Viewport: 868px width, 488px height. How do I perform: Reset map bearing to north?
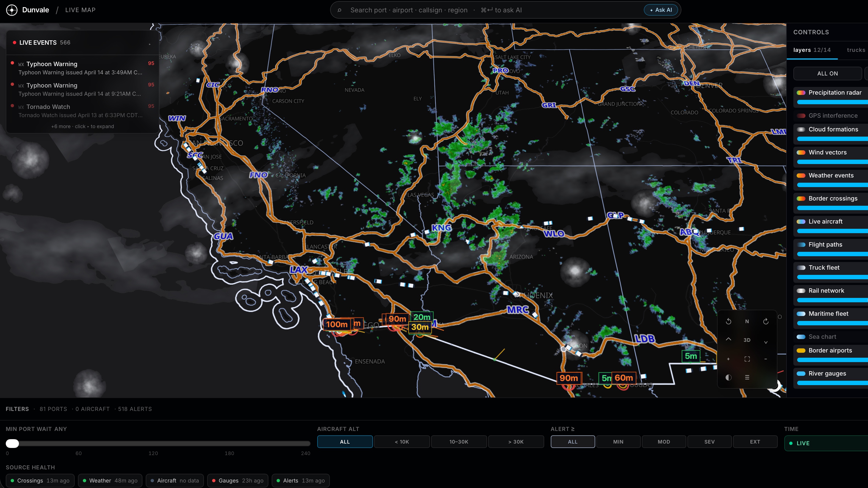coord(747,321)
